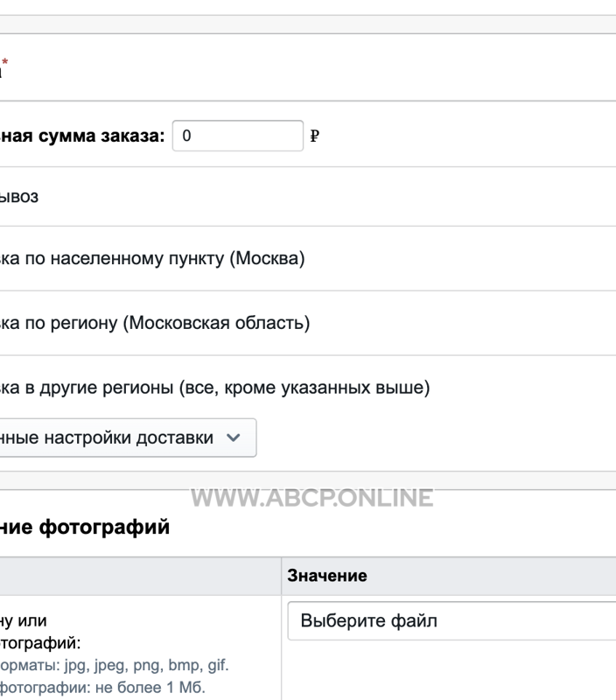Select delivery by Московская область option
616x700 pixels.
(x=155, y=323)
